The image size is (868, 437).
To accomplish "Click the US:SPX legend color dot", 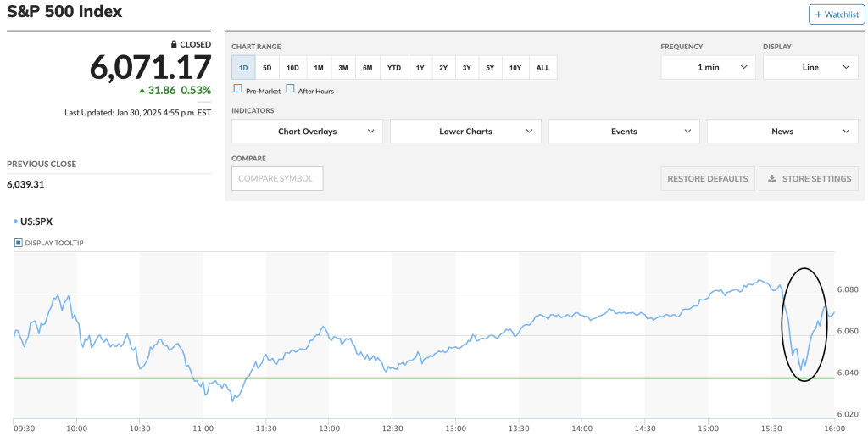I will click(x=16, y=222).
